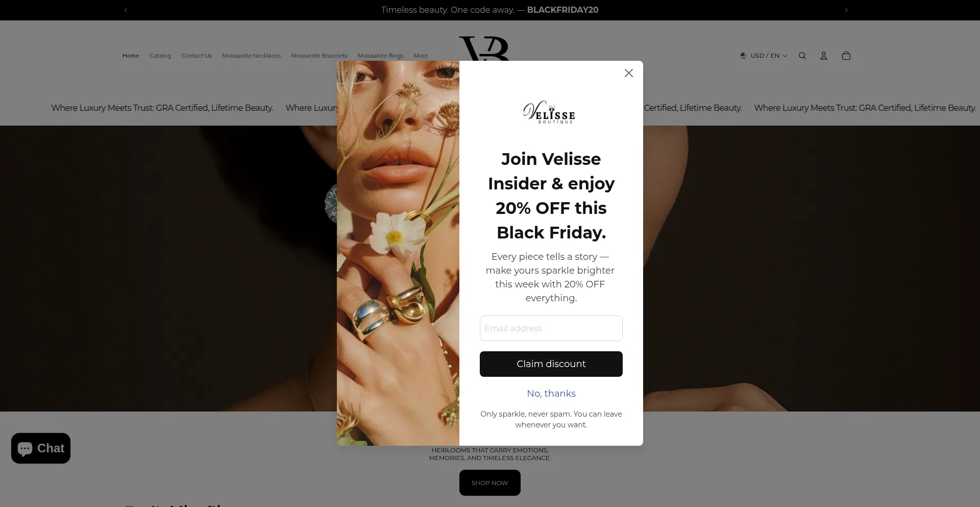
Task: Show previous announcement with left arrow
Action: [x=126, y=10]
